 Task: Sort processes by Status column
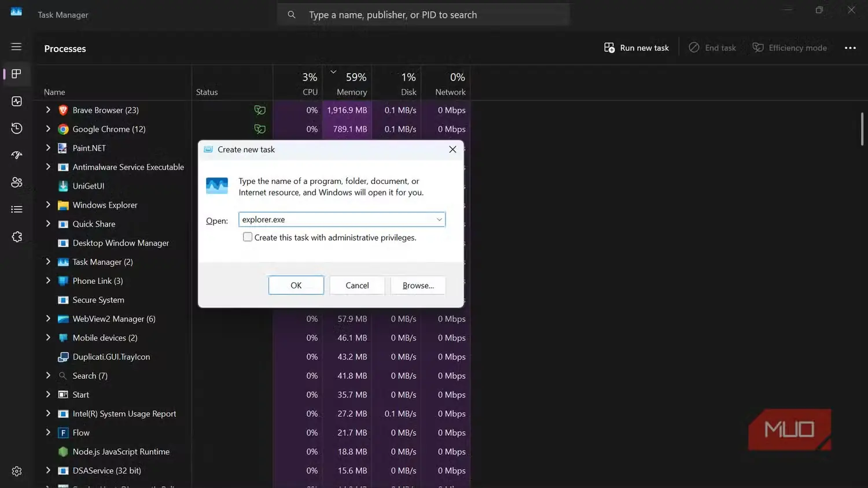pos(207,93)
